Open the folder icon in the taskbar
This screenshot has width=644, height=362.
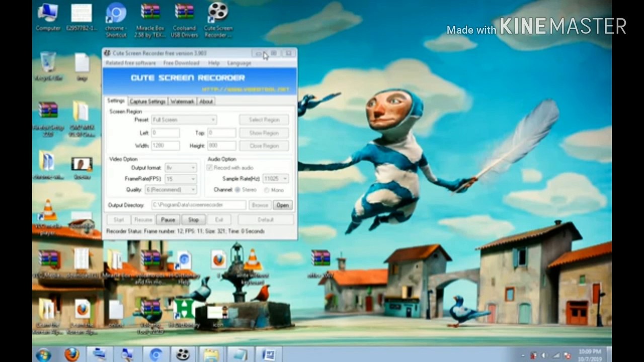point(211,354)
